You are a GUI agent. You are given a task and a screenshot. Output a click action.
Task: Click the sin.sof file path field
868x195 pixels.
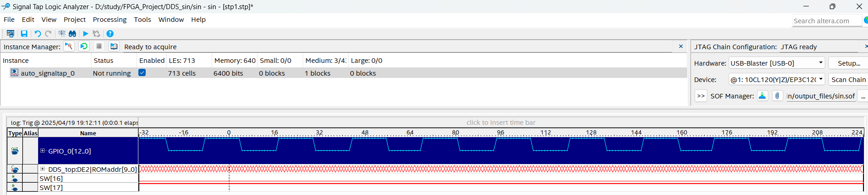821,96
